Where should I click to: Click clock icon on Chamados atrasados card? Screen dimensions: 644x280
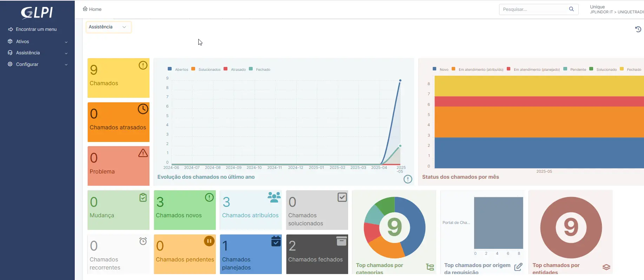pos(143,109)
